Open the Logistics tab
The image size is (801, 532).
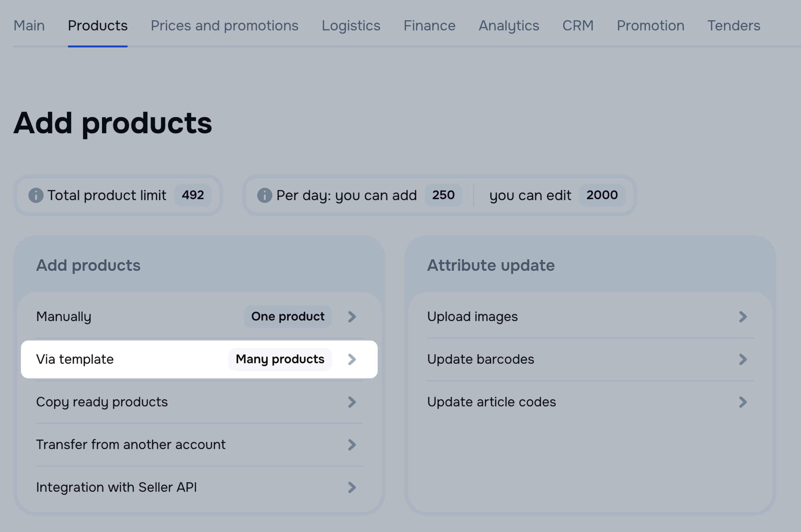click(351, 26)
